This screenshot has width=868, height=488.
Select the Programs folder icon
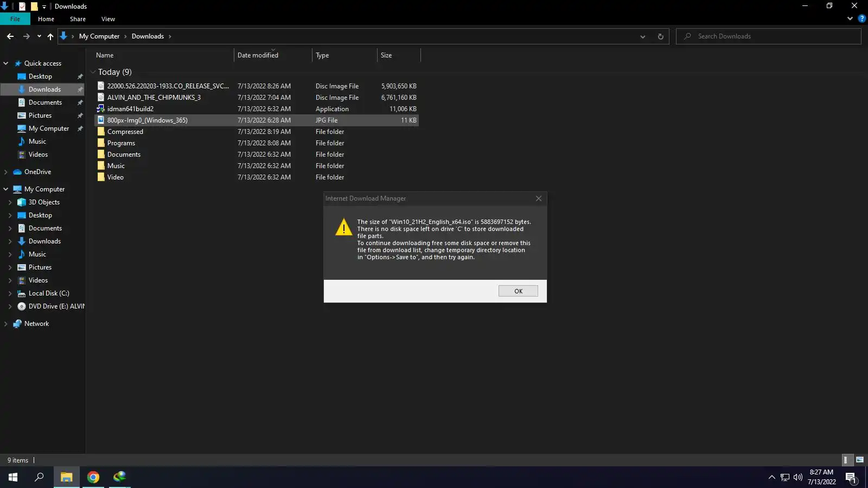click(x=101, y=143)
